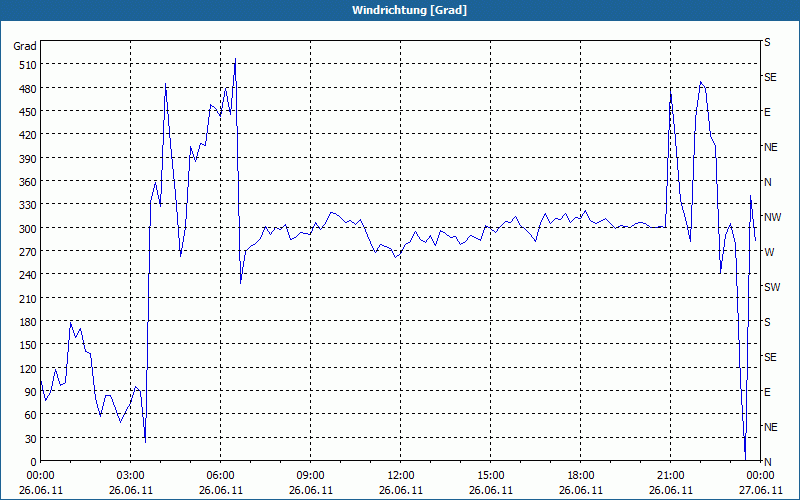Screen dimensions: 800x500
Task: Select the 12:00 time label
Action: coord(401,476)
